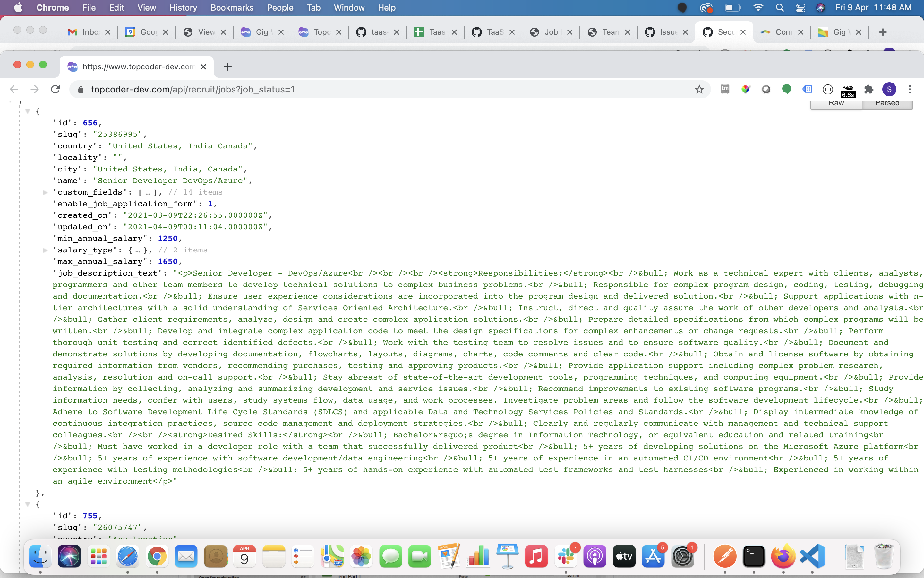The width and height of the screenshot is (924, 578).
Task: Open Slack from the dock
Action: pyautogui.click(x=566, y=556)
